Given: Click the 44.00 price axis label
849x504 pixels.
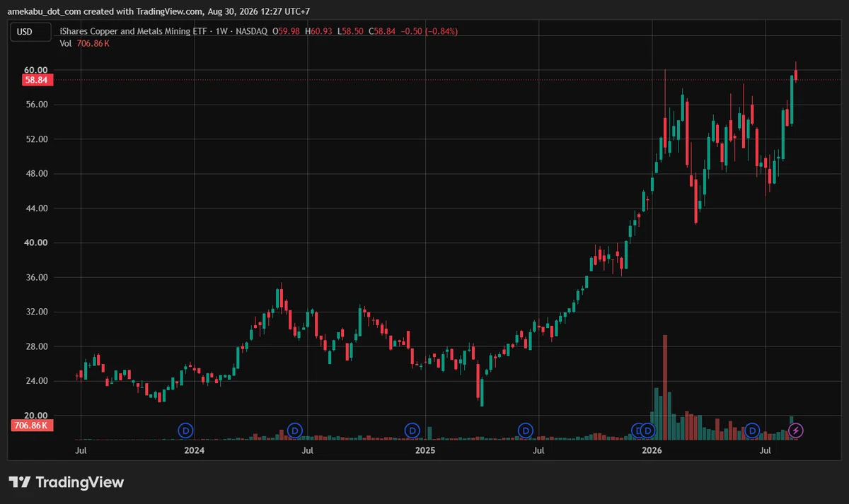Looking at the screenshot, I should point(36,209).
